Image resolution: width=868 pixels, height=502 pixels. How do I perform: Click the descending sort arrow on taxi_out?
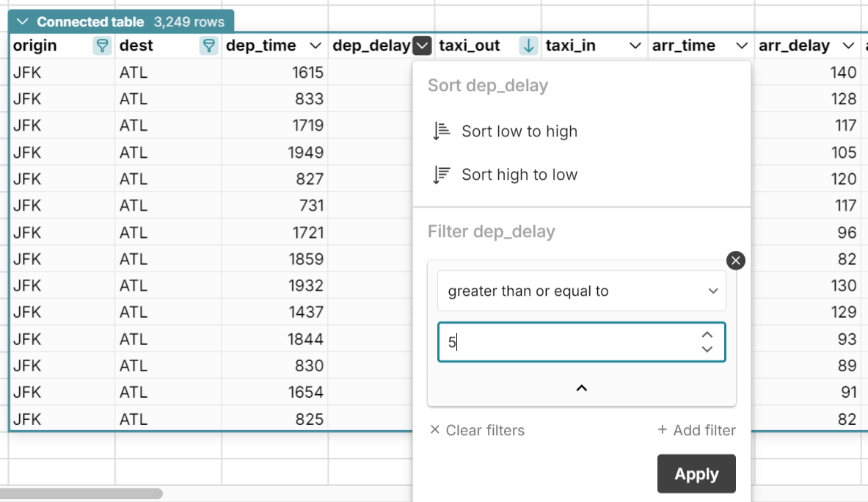tap(528, 46)
